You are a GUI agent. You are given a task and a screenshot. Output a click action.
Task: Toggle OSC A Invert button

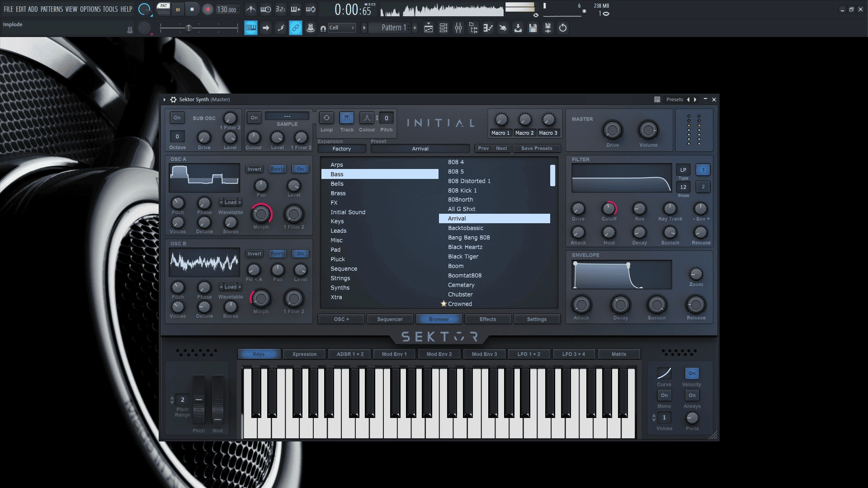point(254,169)
